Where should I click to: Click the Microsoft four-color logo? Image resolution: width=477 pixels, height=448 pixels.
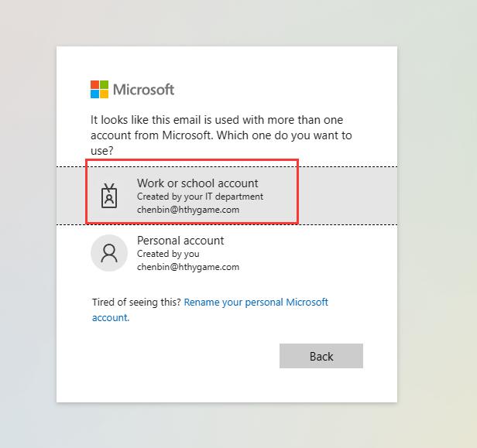coord(99,89)
